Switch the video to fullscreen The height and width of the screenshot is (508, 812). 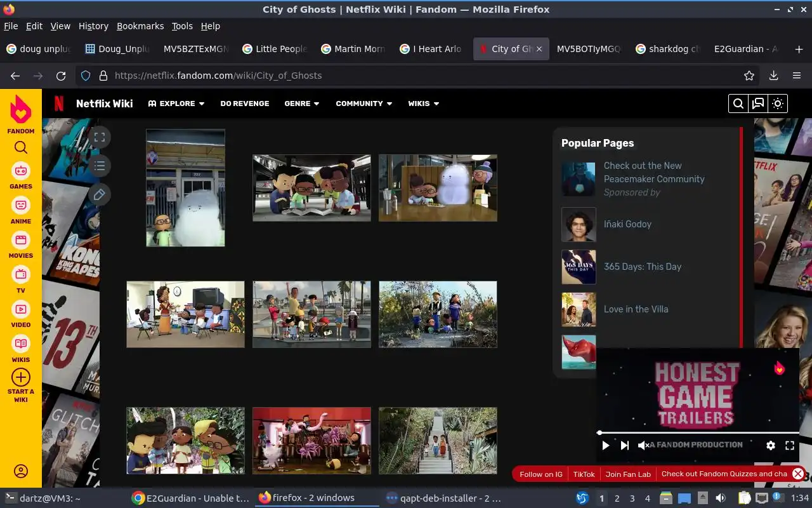[790, 446]
